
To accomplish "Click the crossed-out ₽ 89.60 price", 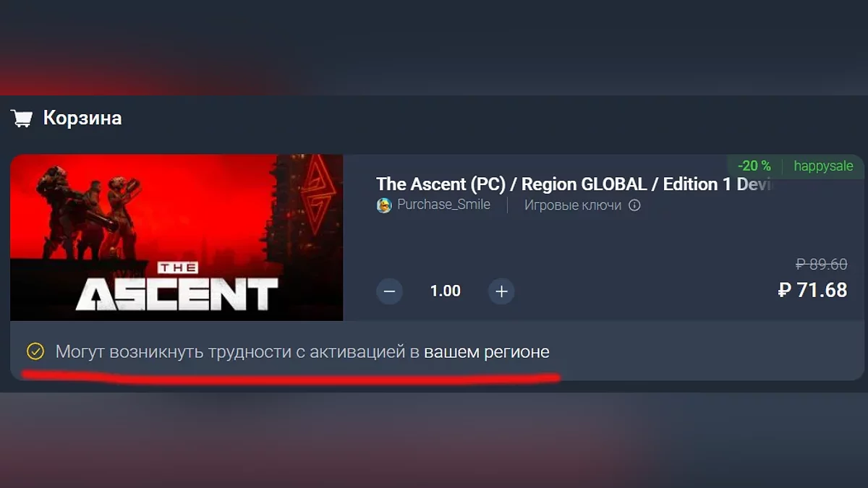I will [821, 265].
